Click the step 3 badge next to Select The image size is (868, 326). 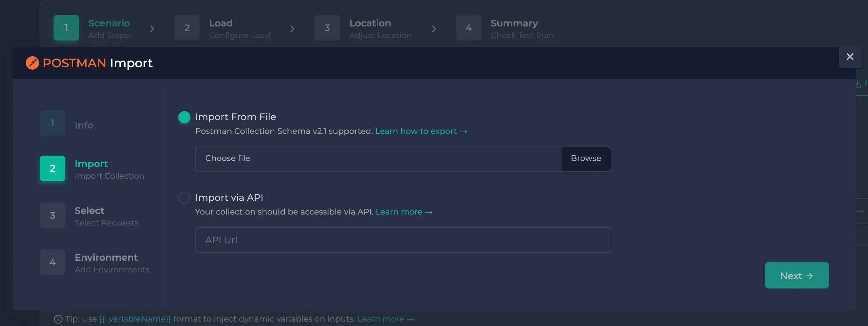[x=52, y=215]
